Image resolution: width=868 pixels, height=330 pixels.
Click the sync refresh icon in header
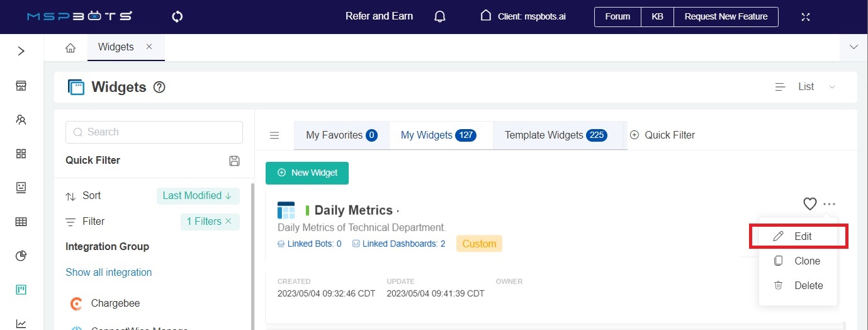178,16
